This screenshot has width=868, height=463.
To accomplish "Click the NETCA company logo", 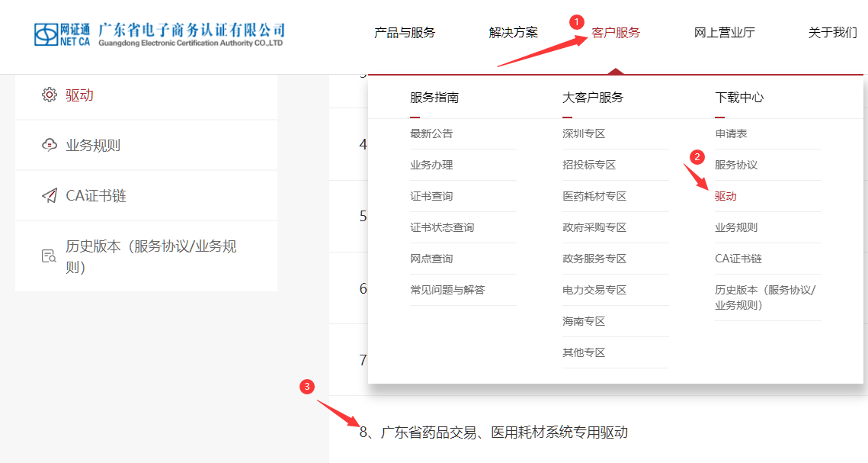I will tap(159, 34).
